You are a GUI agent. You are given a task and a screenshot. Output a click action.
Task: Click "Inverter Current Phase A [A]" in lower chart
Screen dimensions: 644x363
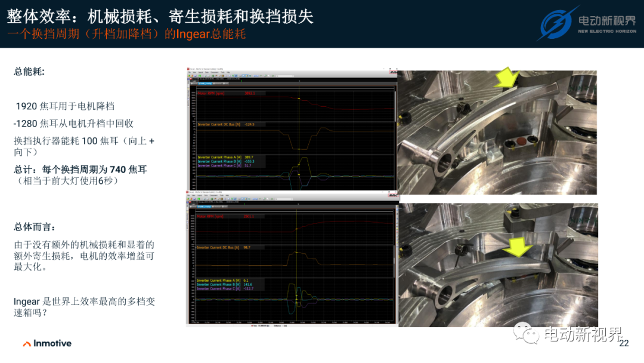pyautogui.click(x=218, y=281)
